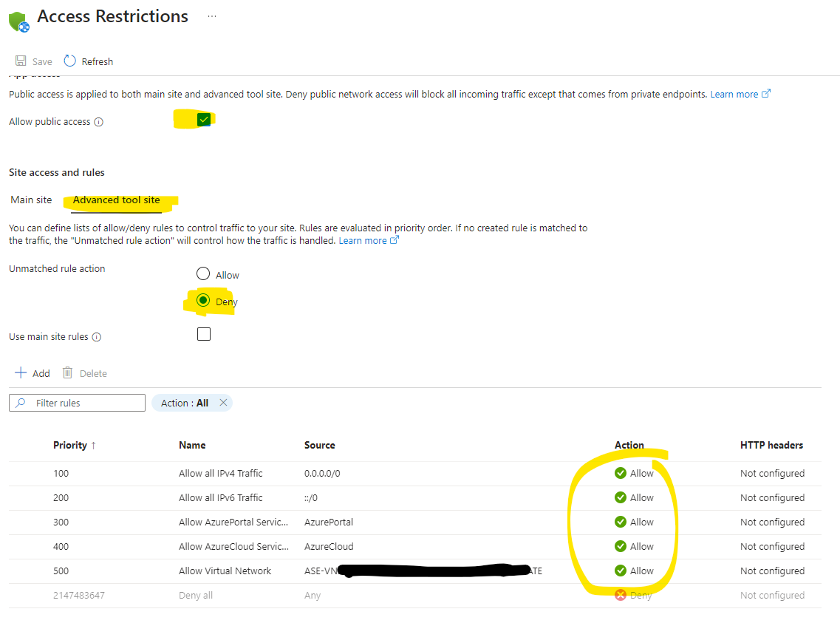This screenshot has height=623, width=840.
Task: Click the AzurePortal source cell
Action: coord(329,522)
